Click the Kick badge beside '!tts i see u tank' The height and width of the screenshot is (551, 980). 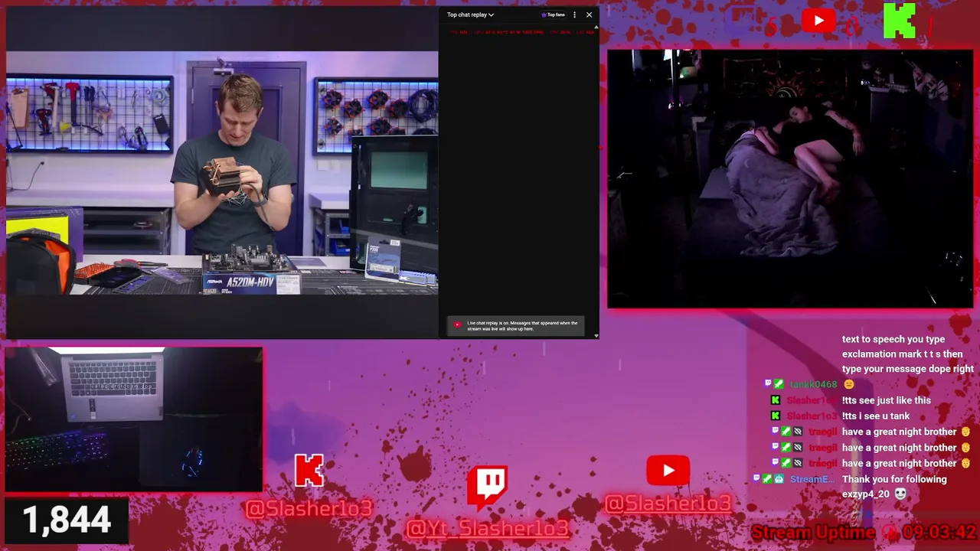tap(776, 416)
